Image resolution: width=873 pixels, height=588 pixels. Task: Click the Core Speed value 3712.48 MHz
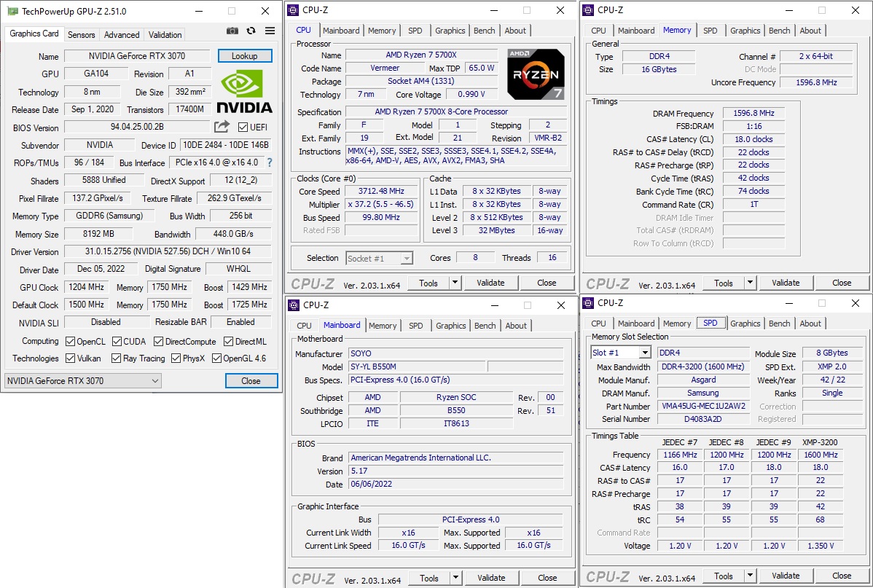click(381, 191)
